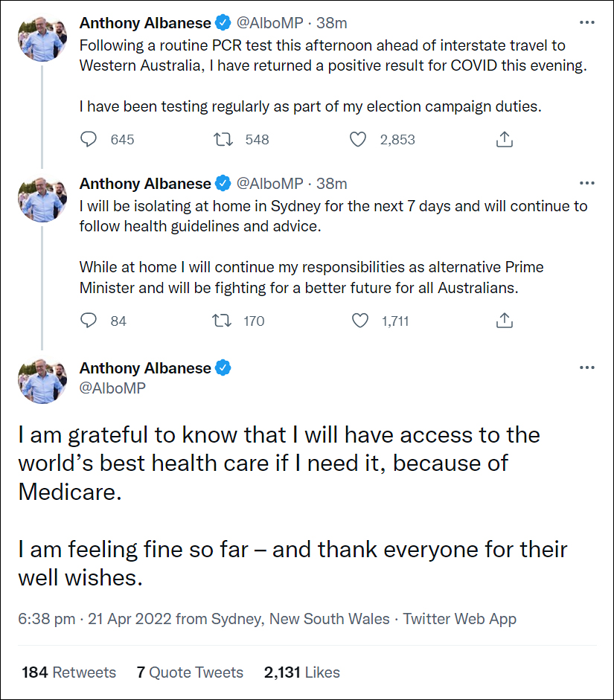Reply to the PCR test tweet
The height and width of the screenshot is (700, 614).
(89, 139)
